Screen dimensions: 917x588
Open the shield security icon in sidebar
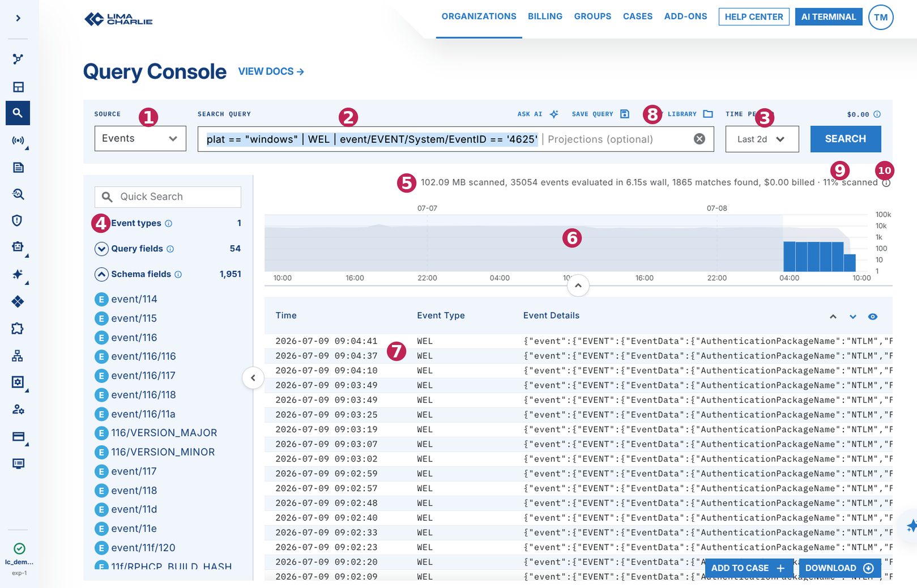(x=18, y=220)
